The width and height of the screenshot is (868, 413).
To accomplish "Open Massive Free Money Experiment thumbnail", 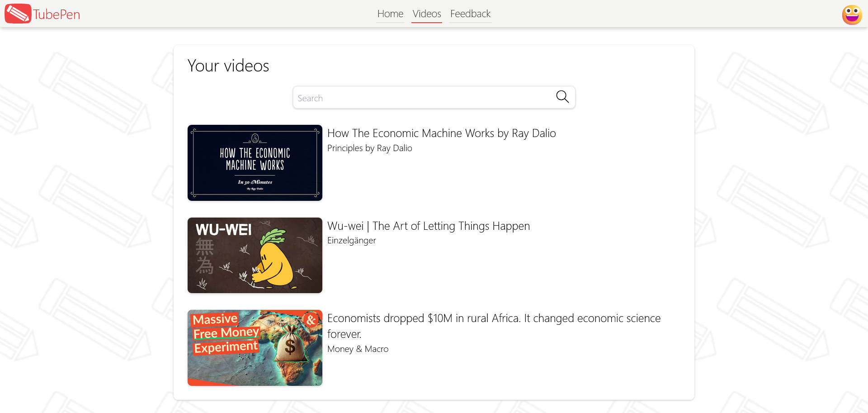I will pos(255,348).
